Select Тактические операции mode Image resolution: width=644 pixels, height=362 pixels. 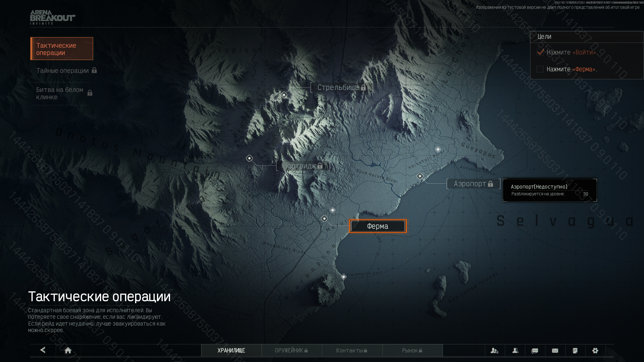point(62,49)
